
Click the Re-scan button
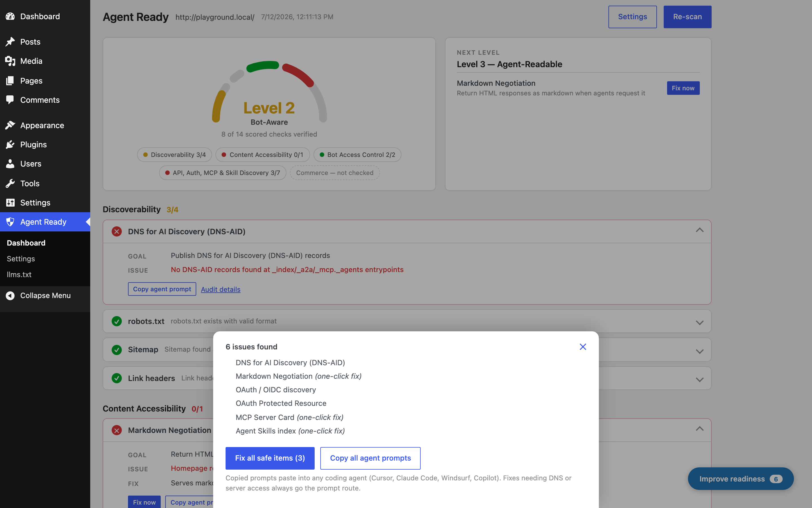687,17
